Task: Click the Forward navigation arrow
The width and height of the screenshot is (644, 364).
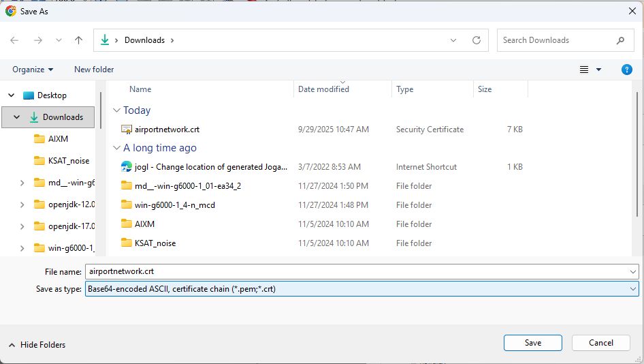Action: click(38, 40)
